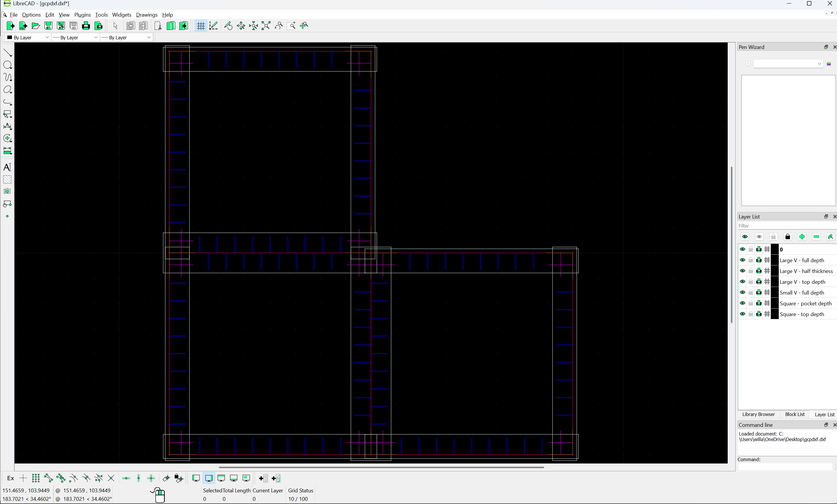Open the Options menu
This screenshot has height=504, width=837.
[31, 15]
